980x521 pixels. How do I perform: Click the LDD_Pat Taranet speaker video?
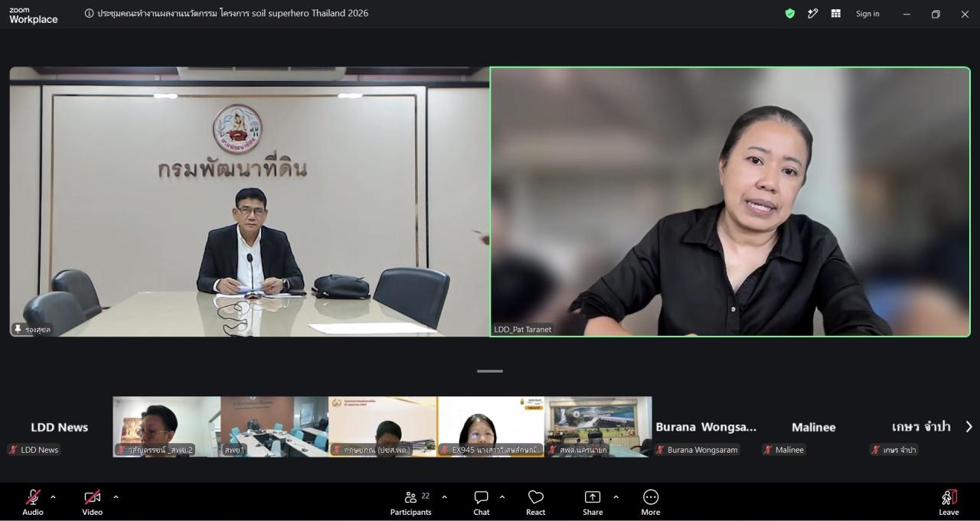(x=730, y=202)
